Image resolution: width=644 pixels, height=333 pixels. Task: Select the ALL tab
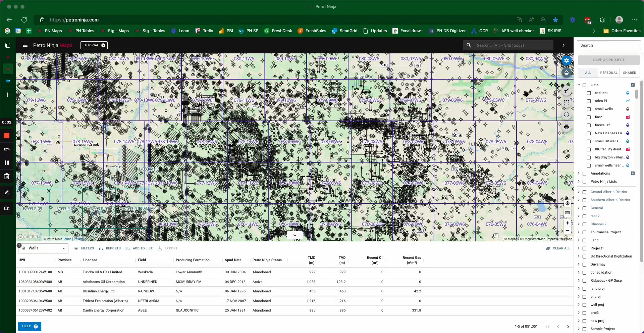tap(588, 73)
